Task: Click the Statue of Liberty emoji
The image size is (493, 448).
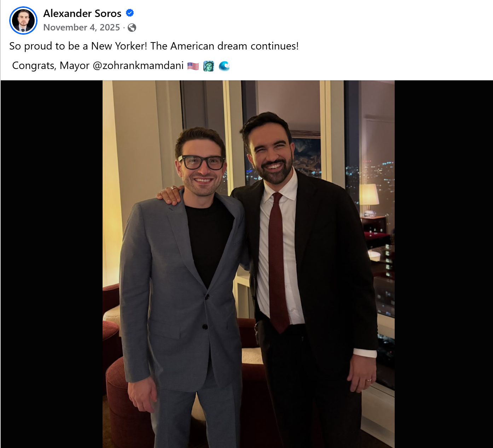Action: (x=209, y=66)
